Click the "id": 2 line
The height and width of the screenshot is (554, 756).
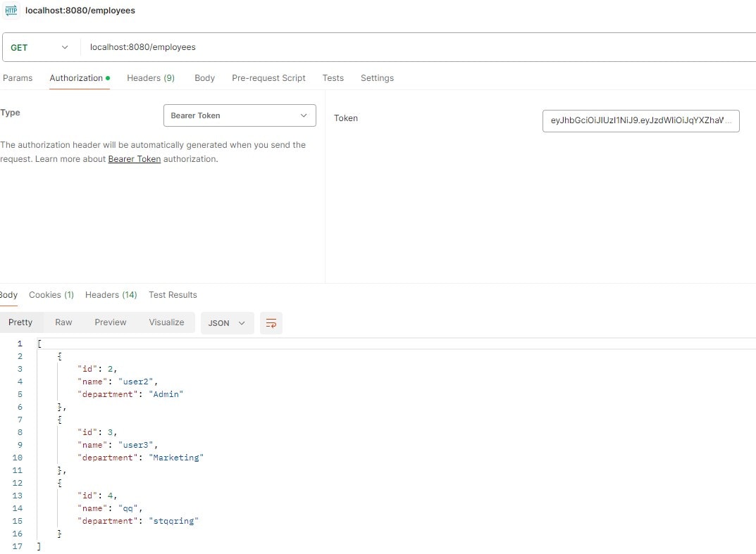click(x=97, y=369)
